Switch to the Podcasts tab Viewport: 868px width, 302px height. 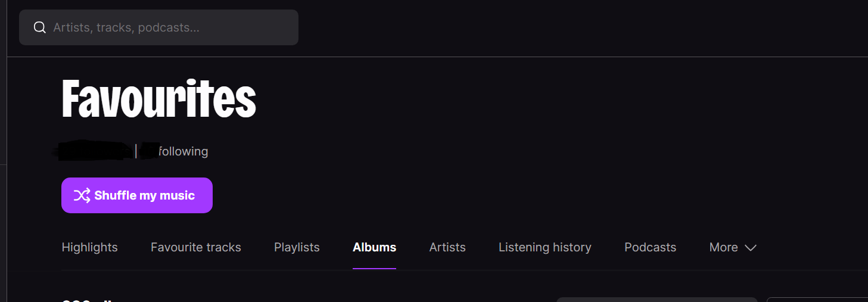[650, 247]
